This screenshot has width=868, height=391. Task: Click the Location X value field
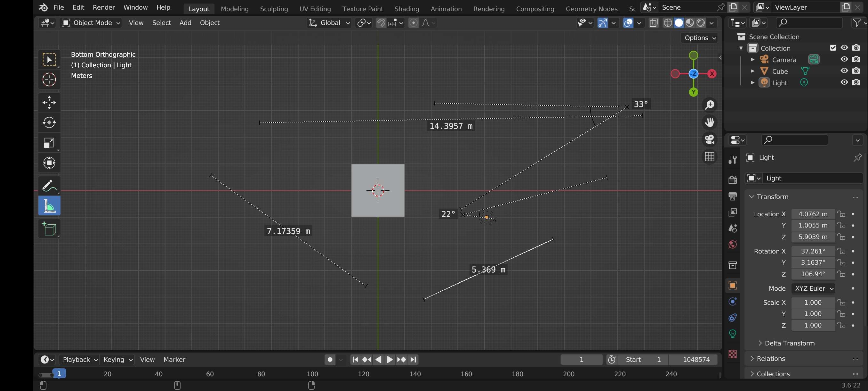812,214
